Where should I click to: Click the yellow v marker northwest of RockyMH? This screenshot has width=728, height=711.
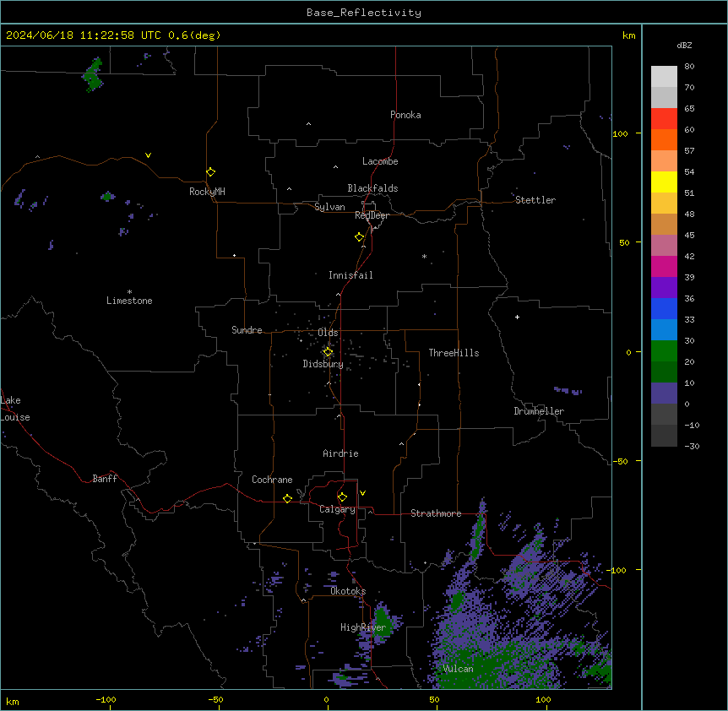click(x=148, y=155)
